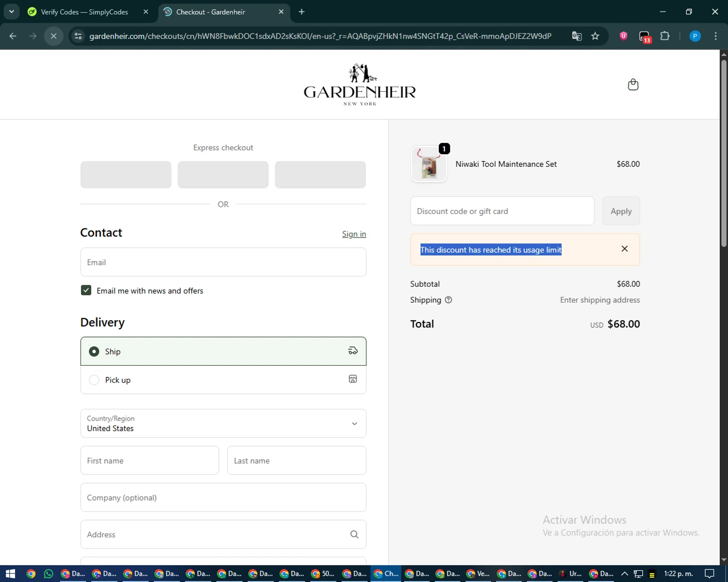728x582 pixels.
Task: Click the Enter shipping address text
Action: pos(600,300)
